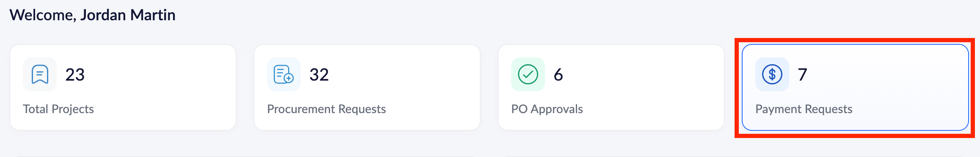Screen dimensions: 980x157
Task: Select the "Payment Requests" label text
Action: tap(804, 109)
